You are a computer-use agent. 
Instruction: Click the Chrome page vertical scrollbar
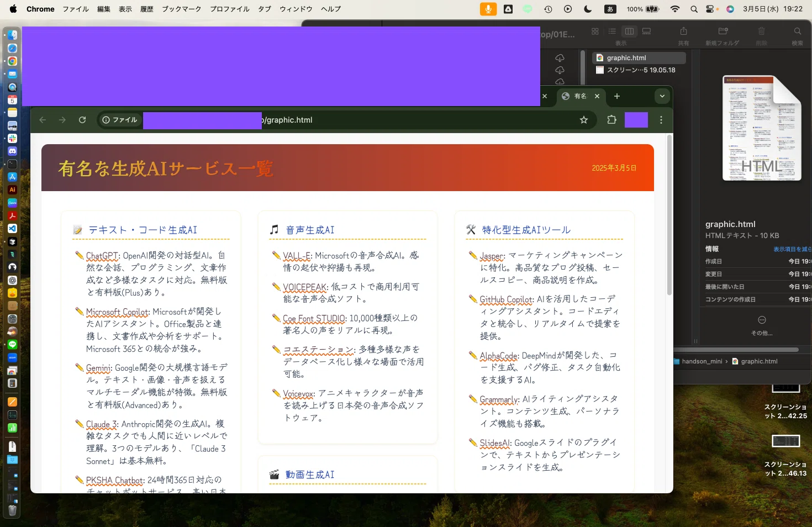[669, 215]
